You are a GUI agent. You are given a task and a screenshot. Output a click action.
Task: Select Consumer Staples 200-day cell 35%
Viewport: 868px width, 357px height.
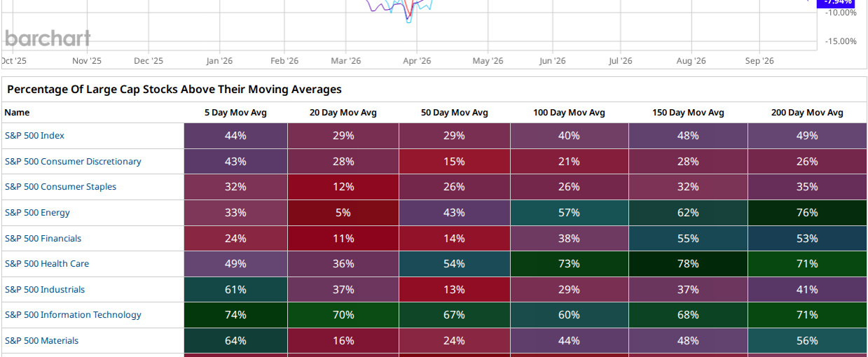pos(807,187)
